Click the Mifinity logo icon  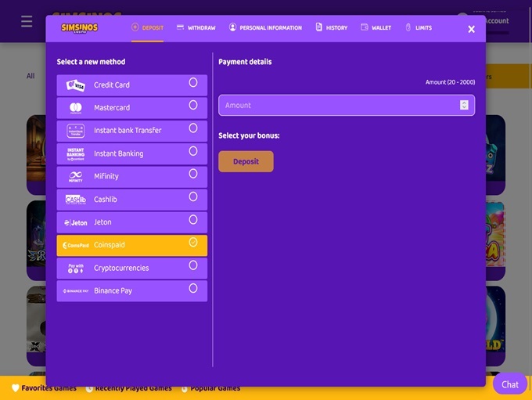tap(76, 177)
